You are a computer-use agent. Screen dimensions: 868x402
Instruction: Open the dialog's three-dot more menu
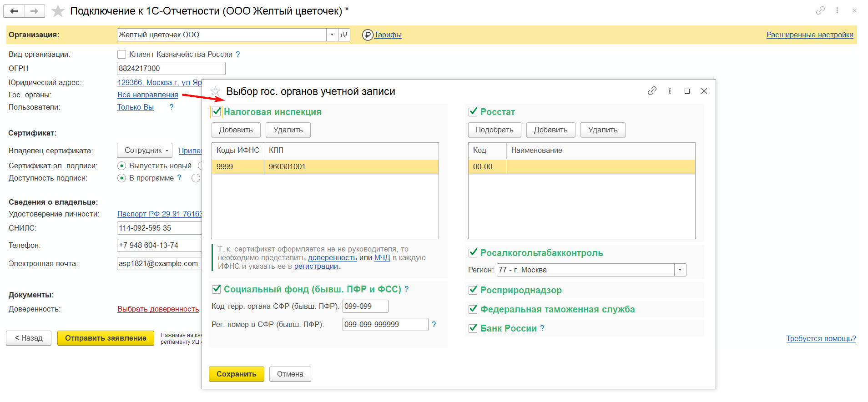(x=670, y=91)
